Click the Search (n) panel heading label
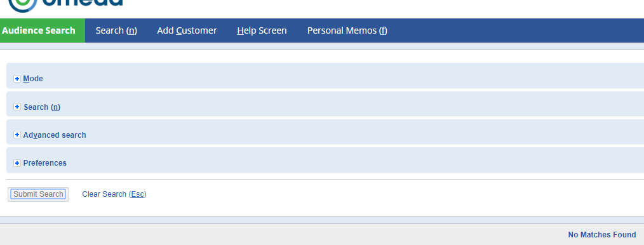Viewport: 644px width, 245px height. tap(42, 107)
